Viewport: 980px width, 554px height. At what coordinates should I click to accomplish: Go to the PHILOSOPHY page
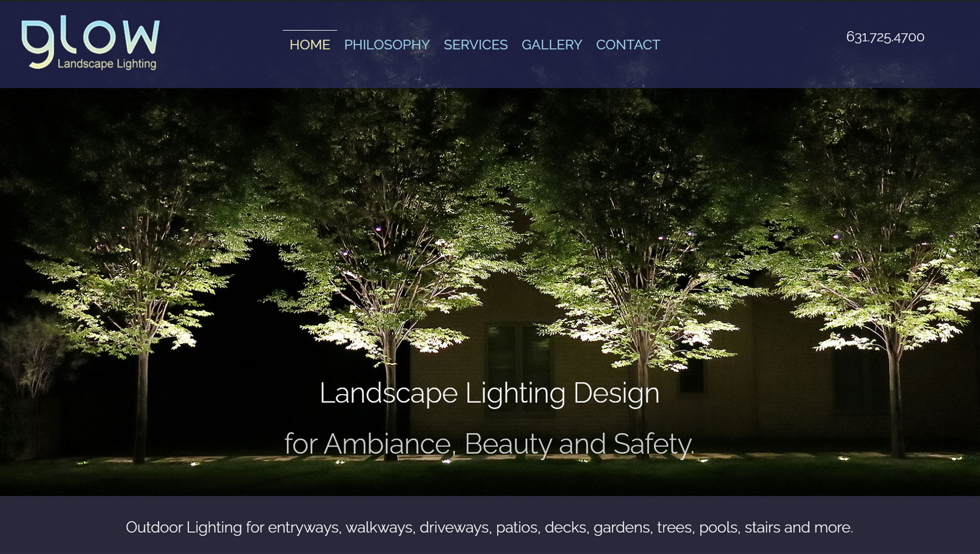387,45
